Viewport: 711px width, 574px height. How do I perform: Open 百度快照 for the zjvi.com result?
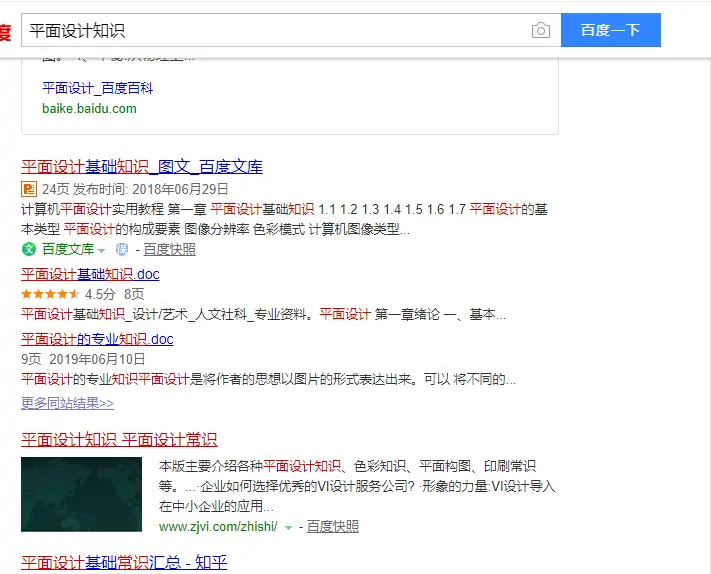pyautogui.click(x=333, y=526)
